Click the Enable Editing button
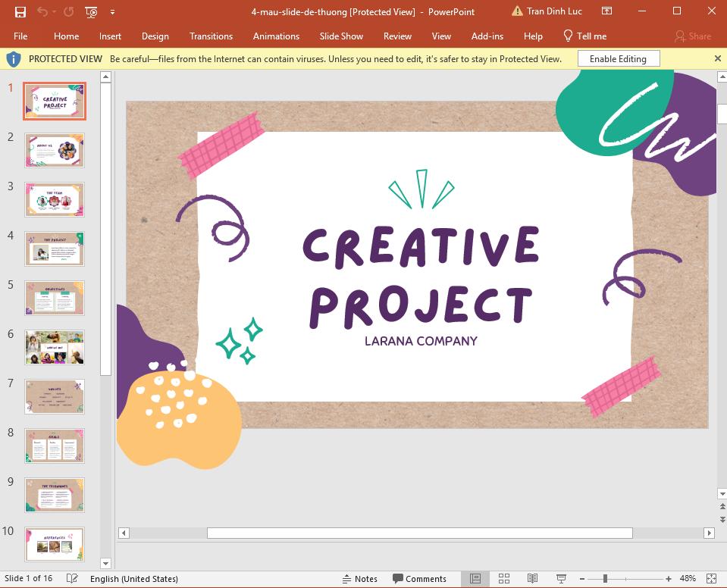Image resolution: width=727 pixels, height=588 pixels. (619, 58)
